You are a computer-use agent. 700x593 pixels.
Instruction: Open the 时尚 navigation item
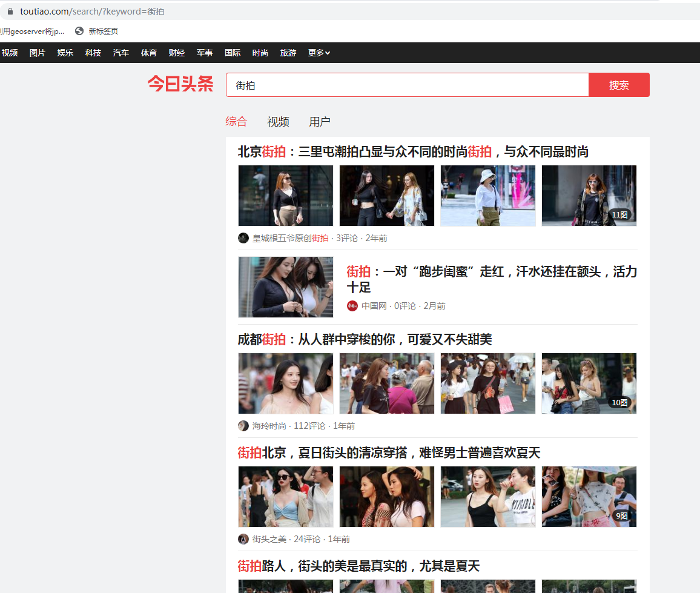tap(260, 53)
